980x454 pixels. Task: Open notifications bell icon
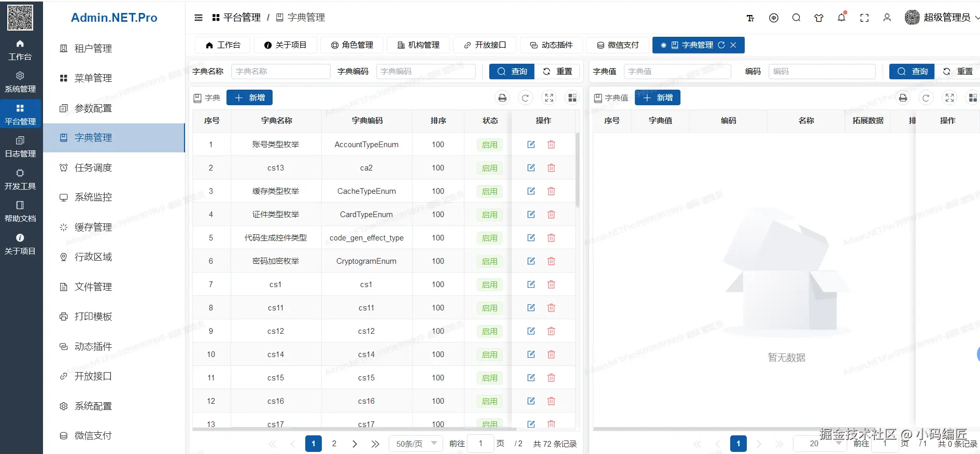pos(842,18)
